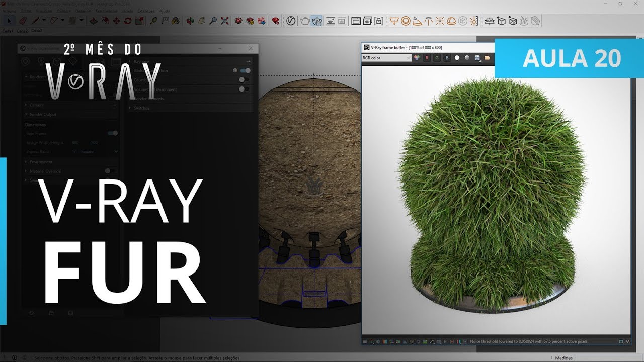Open the RGB color channel dropdown
644x362 pixels.
(x=386, y=58)
